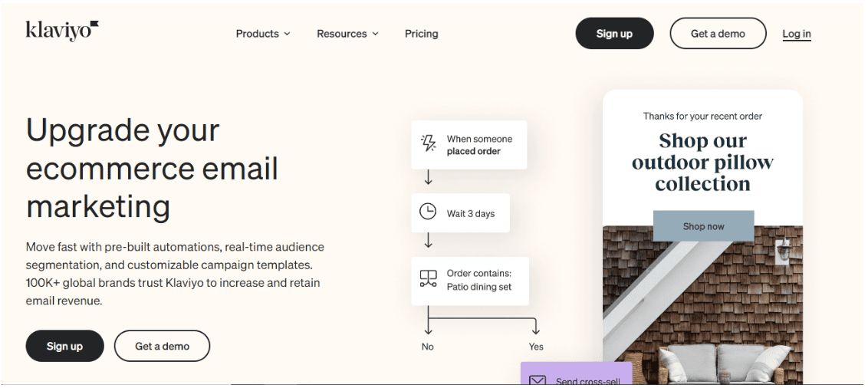Click Get a demo in the header
The height and width of the screenshot is (388, 868).
(718, 33)
